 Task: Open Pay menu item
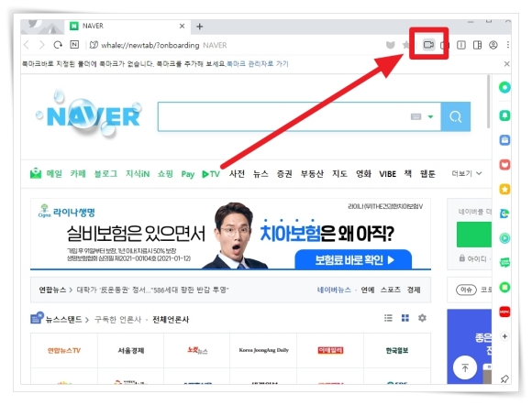pos(188,174)
